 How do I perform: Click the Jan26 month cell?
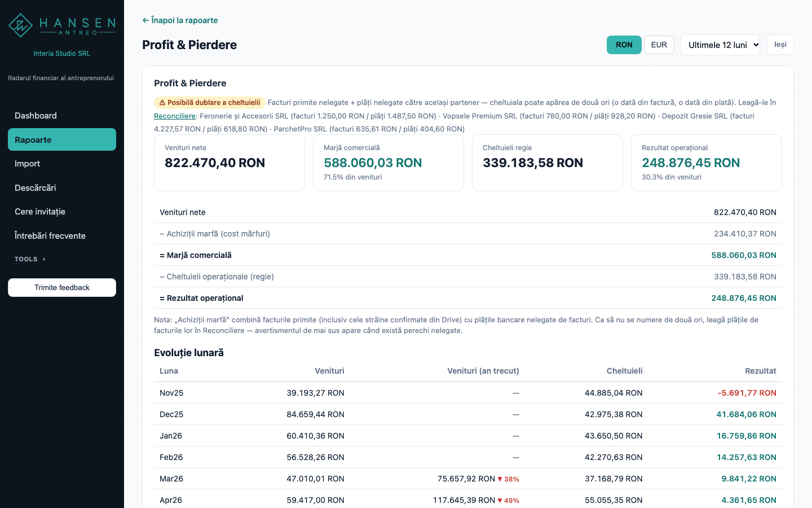(171, 436)
